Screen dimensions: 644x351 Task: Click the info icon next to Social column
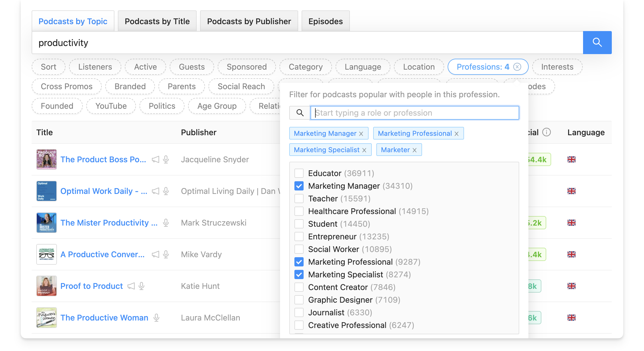[x=547, y=132]
